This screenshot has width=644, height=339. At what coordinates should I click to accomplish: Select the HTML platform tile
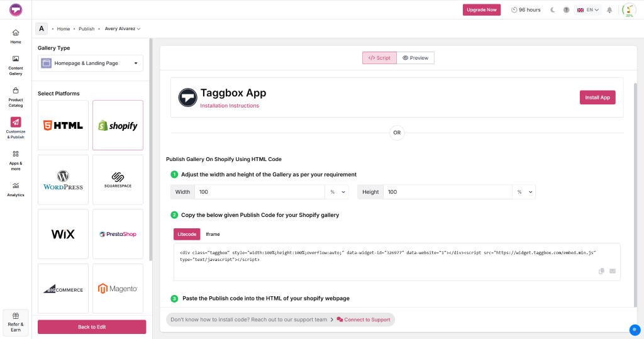(x=64, y=125)
